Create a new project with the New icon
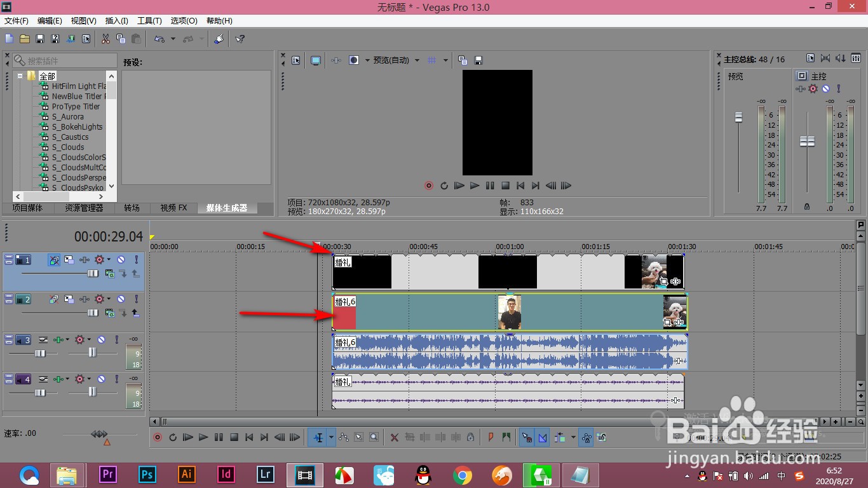This screenshot has width=868, height=488. point(10,39)
